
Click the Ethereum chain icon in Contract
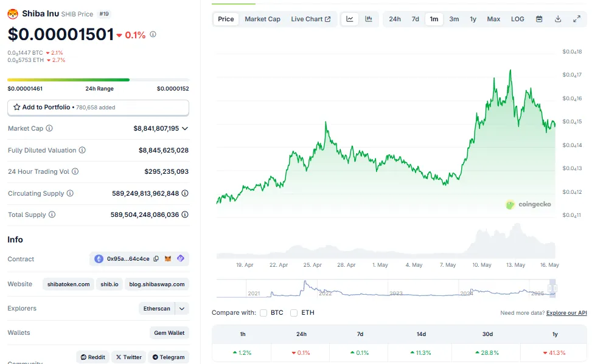pos(99,259)
